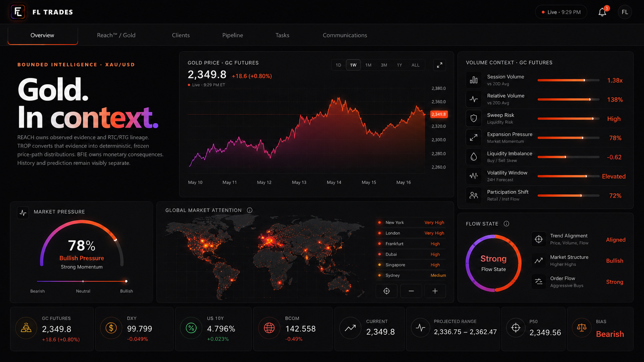
Task: Choose the 3M chart range
Action: (x=384, y=65)
